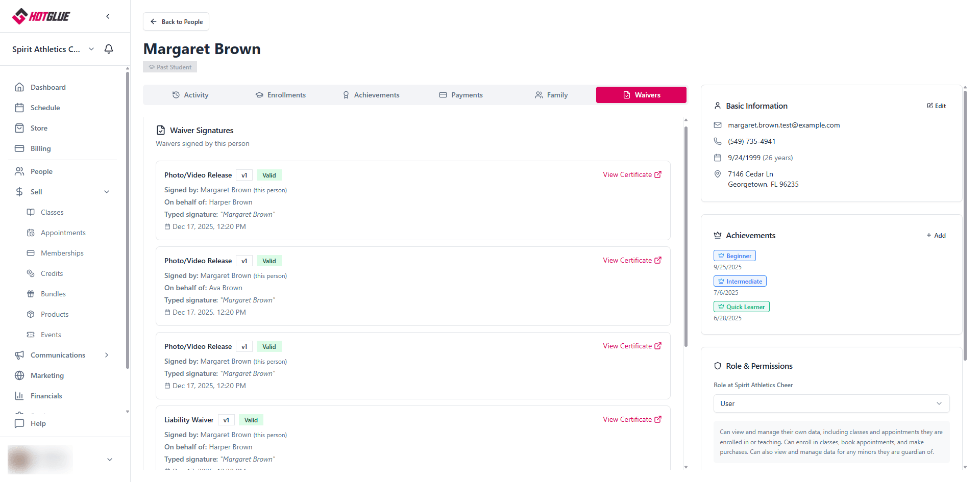View certificate for Liability Waiver
The width and height of the screenshot is (980, 482).
point(632,419)
